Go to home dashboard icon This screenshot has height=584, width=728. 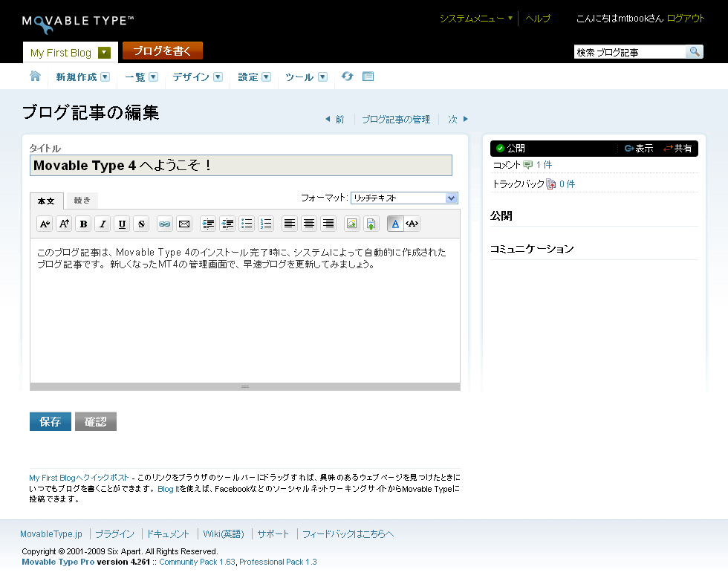click(35, 76)
